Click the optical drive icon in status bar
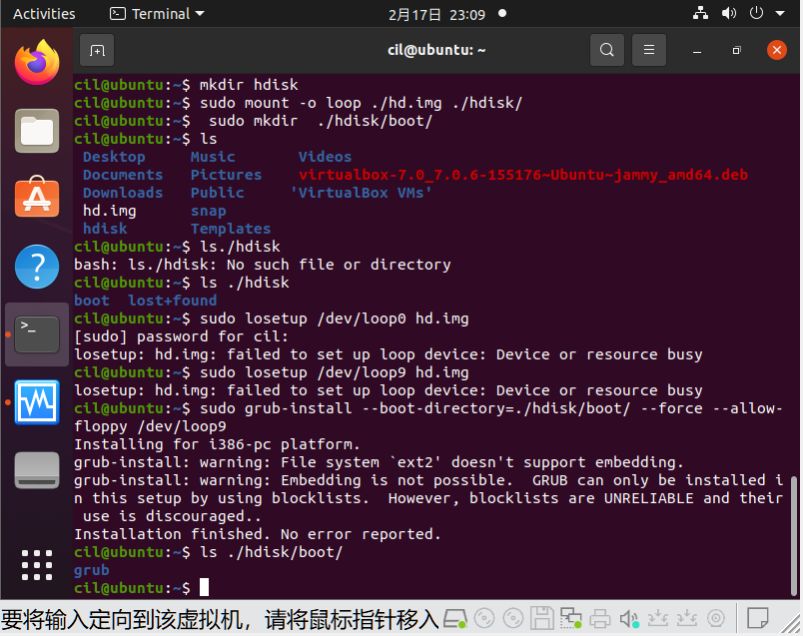This screenshot has width=803, height=636. (x=485, y=618)
